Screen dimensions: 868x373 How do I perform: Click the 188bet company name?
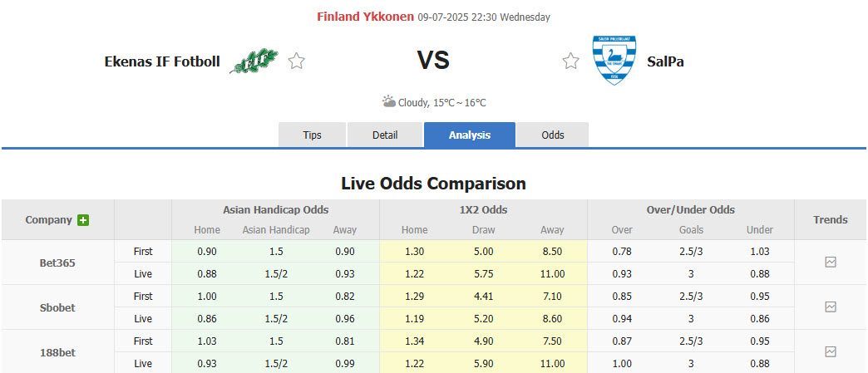(57, 352)
